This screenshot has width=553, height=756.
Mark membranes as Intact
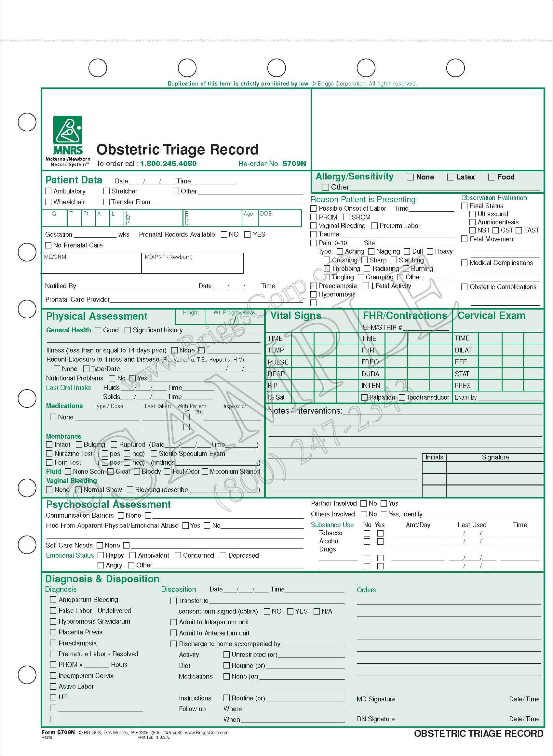click(49, 444)
